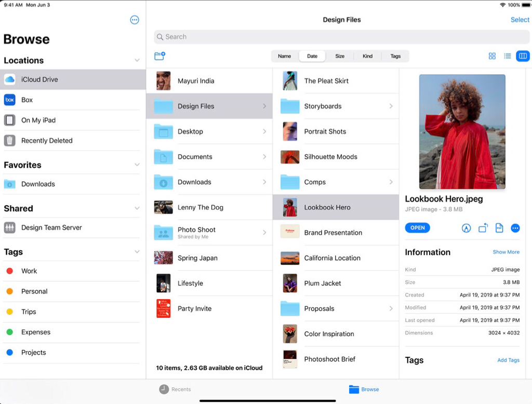Screen dimensions: 532x404
Task: Tap the Markup pen icon
Action: [x=466, y=228]
